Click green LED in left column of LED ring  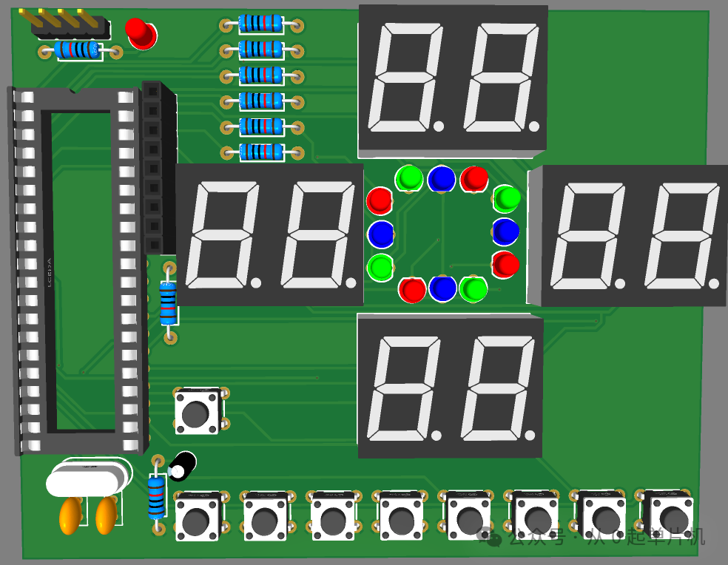(x=380, y=268)
